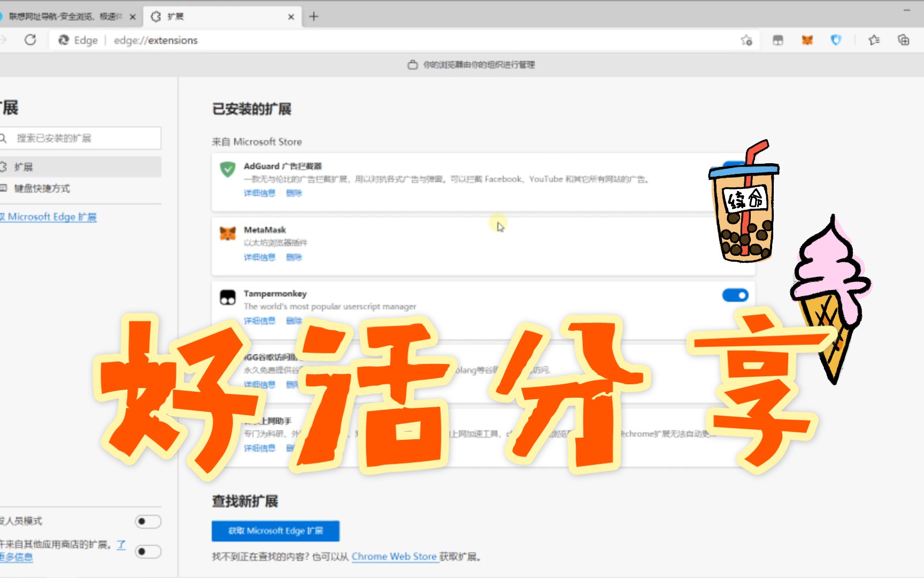The height and width of the screenshot is (578, 924).
Task: Toggle developer mode switch
Action: [148, 521]
